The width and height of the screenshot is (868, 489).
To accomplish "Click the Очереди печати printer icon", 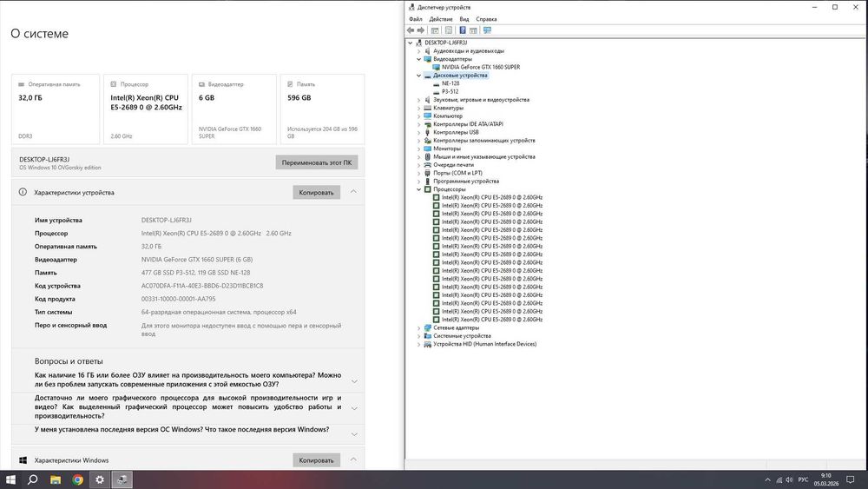I will point(427,165).
